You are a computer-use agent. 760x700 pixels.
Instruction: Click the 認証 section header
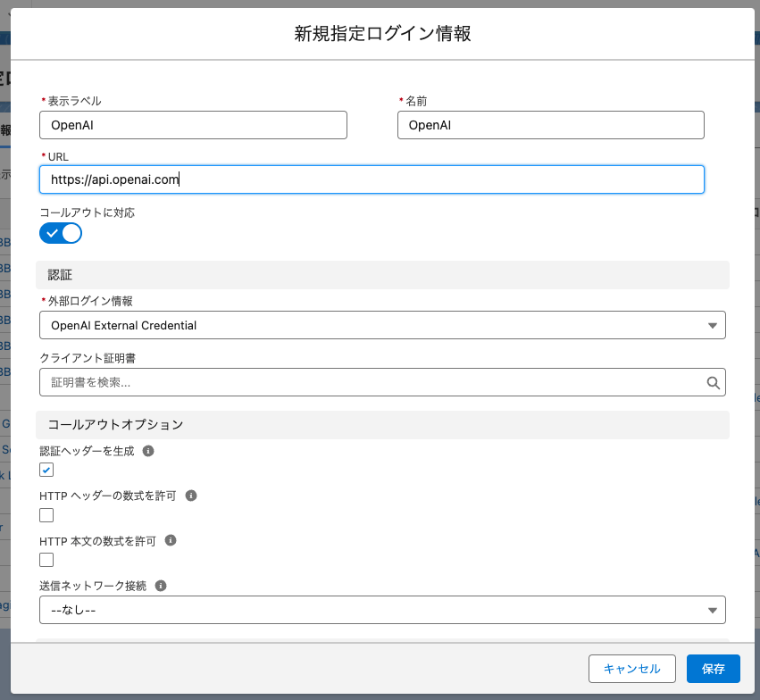[x=382, y=275]
